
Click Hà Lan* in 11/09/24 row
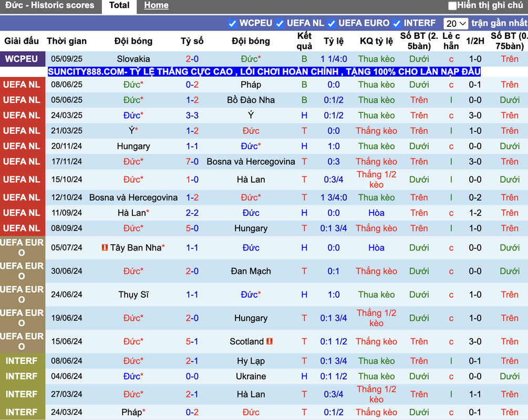point(133,213)
